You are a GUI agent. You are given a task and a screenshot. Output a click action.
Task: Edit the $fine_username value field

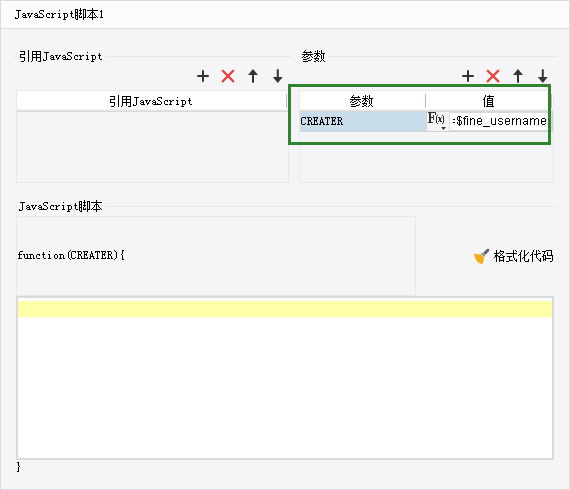click(499, 121)
